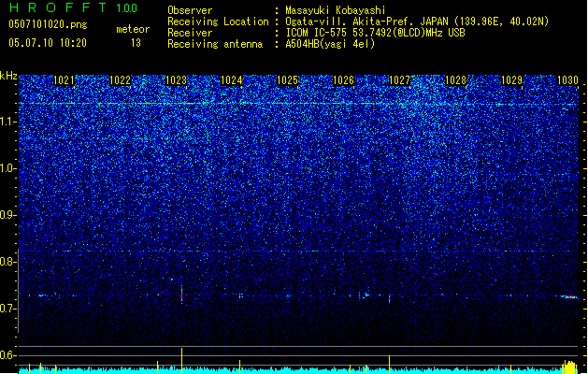Click the 1023 time marker

pyautogui.click(x=176, y=80)
